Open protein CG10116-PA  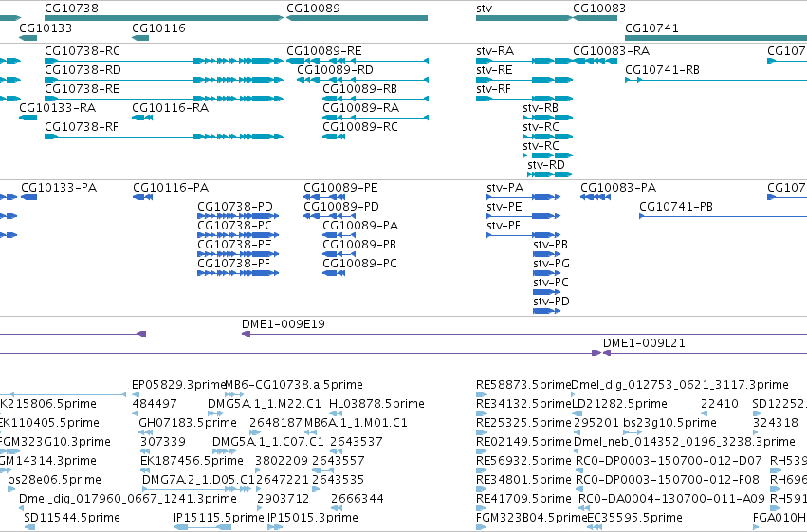coord(171,187)
